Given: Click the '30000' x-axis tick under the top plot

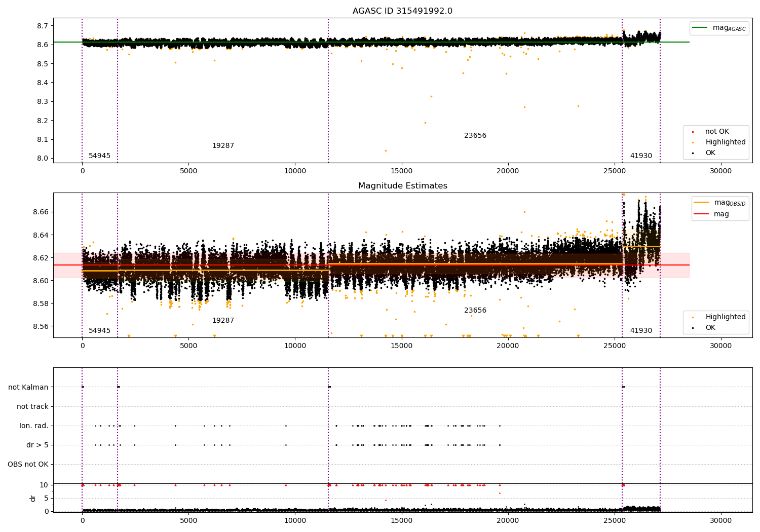Looking at the screenshot, I should pos(720,171).
